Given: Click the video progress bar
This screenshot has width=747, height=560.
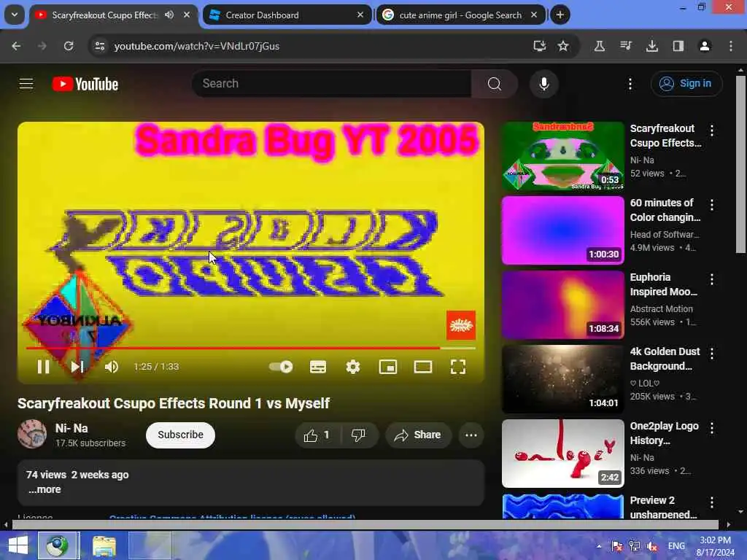Looking at the screenshot, I should click(x=251, y=348).
